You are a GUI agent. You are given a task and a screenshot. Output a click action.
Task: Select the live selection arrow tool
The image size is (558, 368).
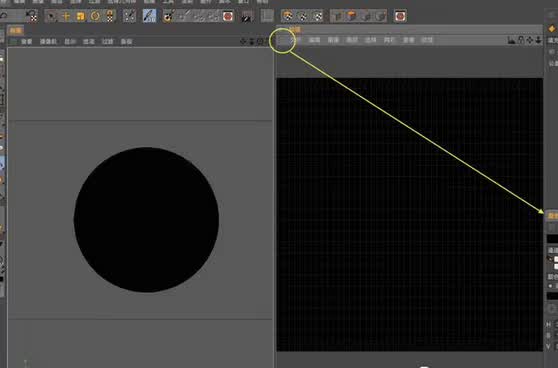52,16
